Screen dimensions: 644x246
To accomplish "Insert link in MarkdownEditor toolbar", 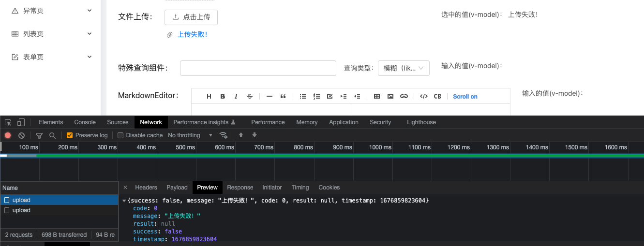I will 404,96.
